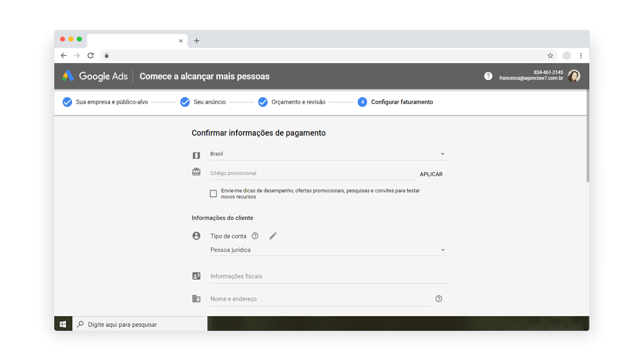Image resolution: width=644 pixels, height=362 pixels.
Task: Click the APLICAR button
Action: point(431,174)
